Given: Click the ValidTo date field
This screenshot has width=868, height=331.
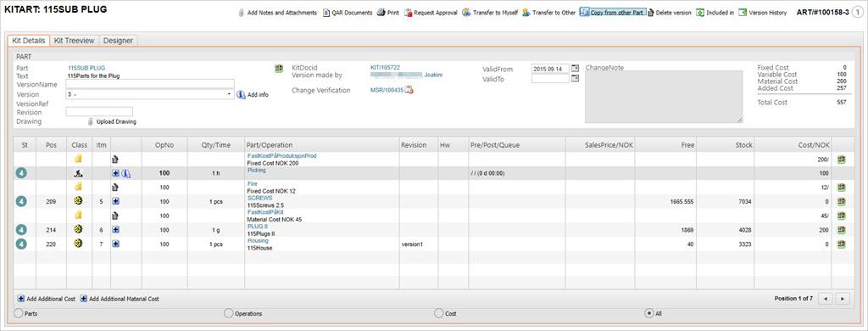Looking at the screenshot, I should 550,79.
